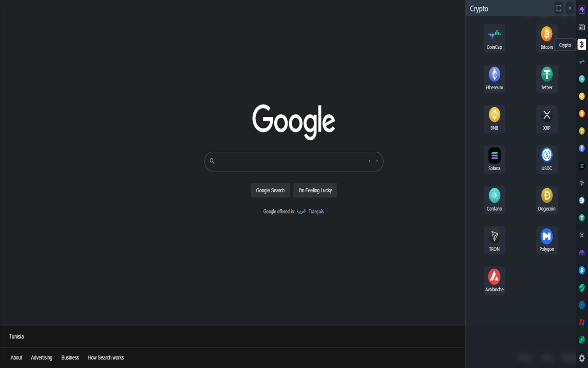
Task: Open the About link in footer
Action: pyautogui.click(x=16, y=357)
